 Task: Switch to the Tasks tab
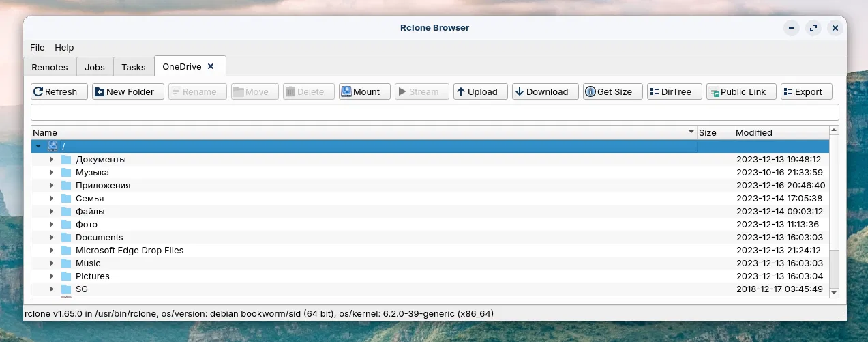(x=134, y=67)
